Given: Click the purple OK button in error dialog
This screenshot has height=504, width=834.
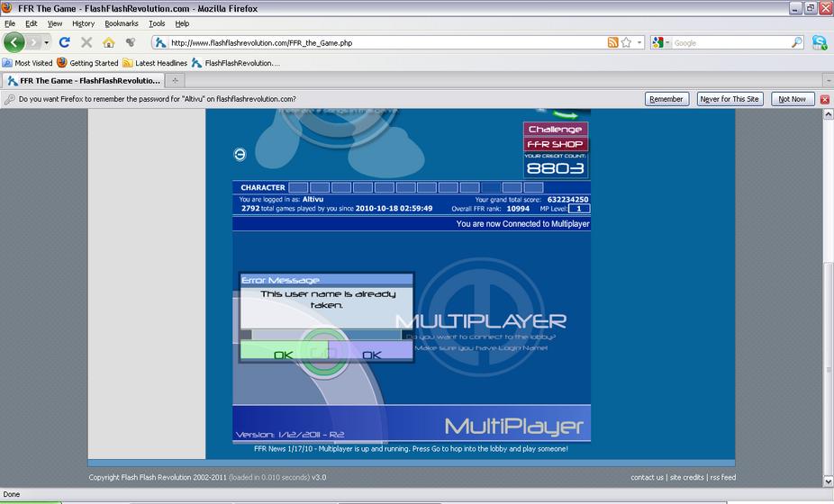Looking at the screenshot, I should (371, 352).
